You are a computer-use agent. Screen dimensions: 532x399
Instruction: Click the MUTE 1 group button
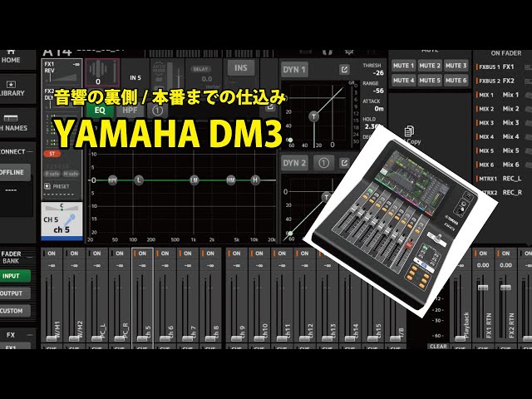tap(403, 66)
